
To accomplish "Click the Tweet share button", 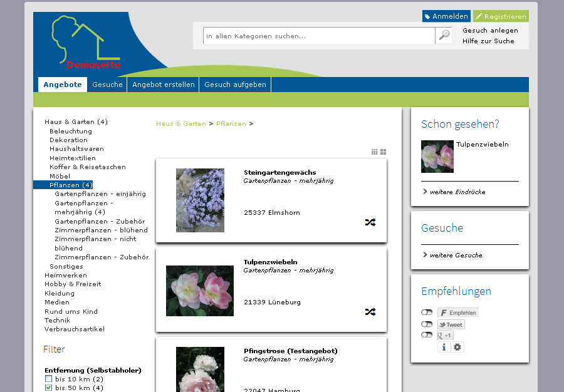I will pos(451,324).
